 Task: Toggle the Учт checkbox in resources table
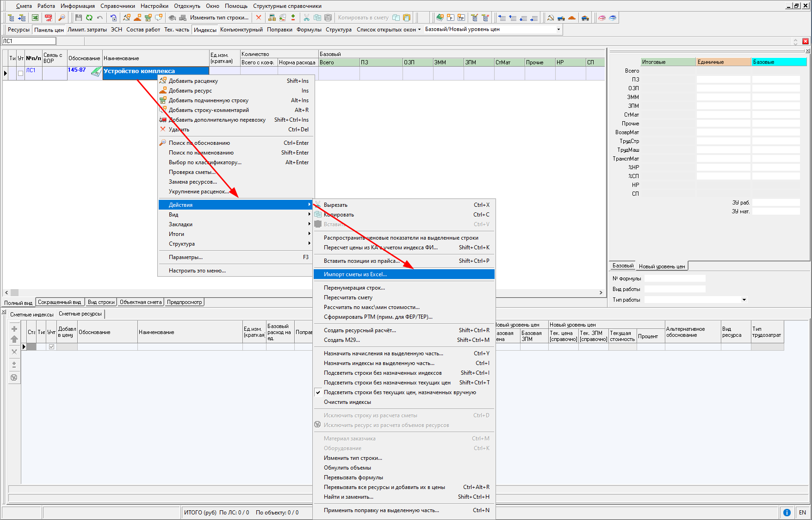point(51,346)
